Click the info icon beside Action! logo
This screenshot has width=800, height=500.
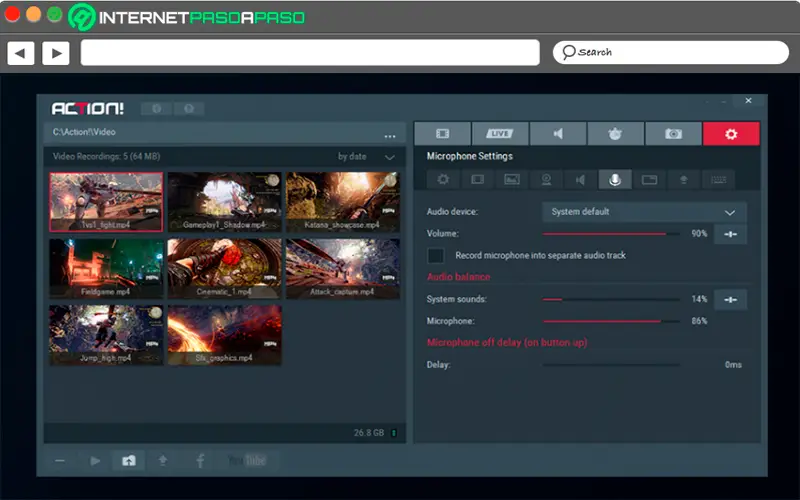[157, 109]
